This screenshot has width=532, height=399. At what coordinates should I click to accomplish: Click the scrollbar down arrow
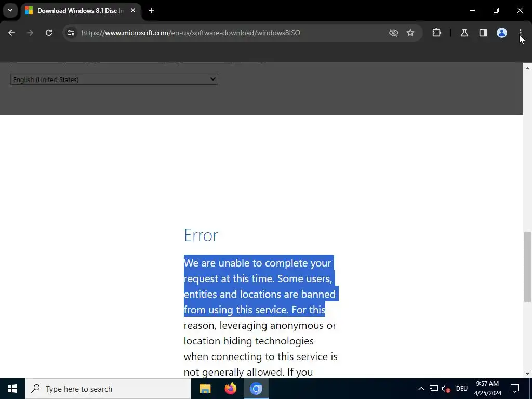point(527,374)
